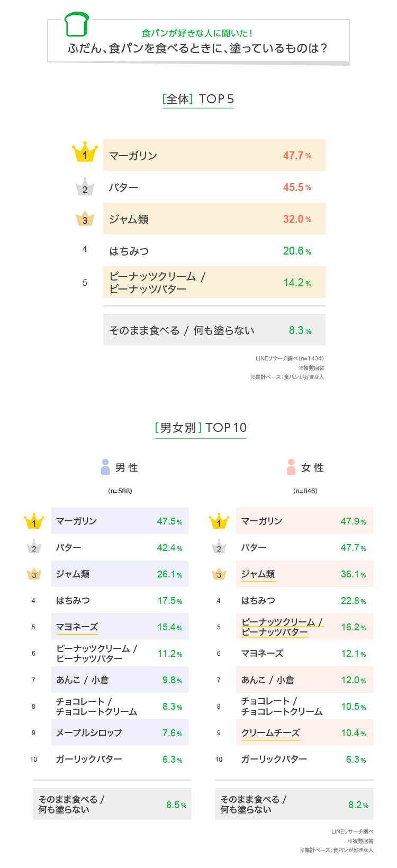This screenshot has width=397, height=868.
Task: Click the silver crown for overall rank 2
Action: (85, 187)
